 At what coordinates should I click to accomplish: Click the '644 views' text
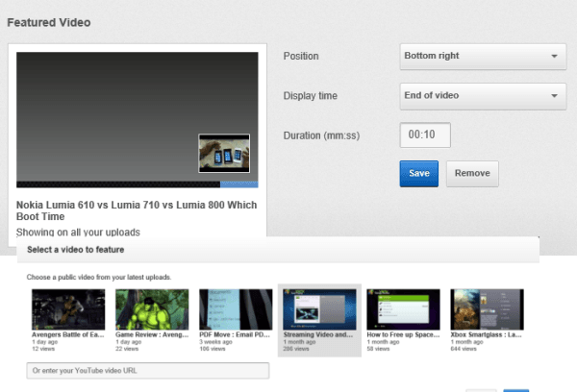click(464, 349)
